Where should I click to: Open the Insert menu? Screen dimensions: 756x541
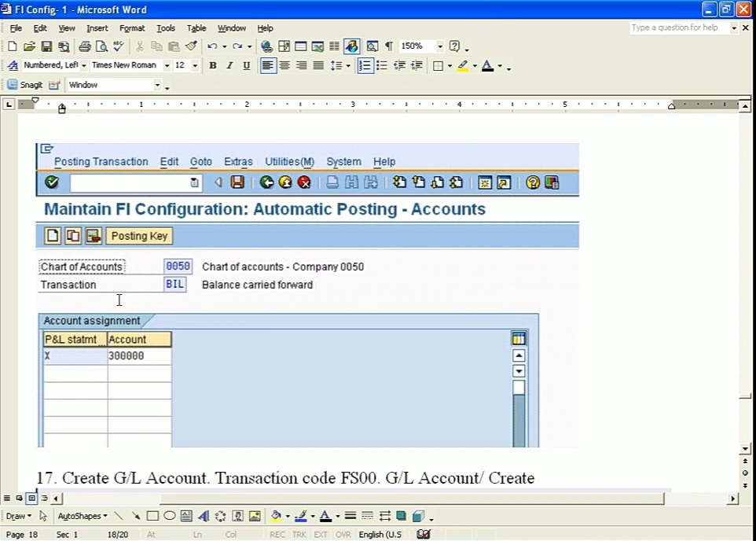(97, 28)
